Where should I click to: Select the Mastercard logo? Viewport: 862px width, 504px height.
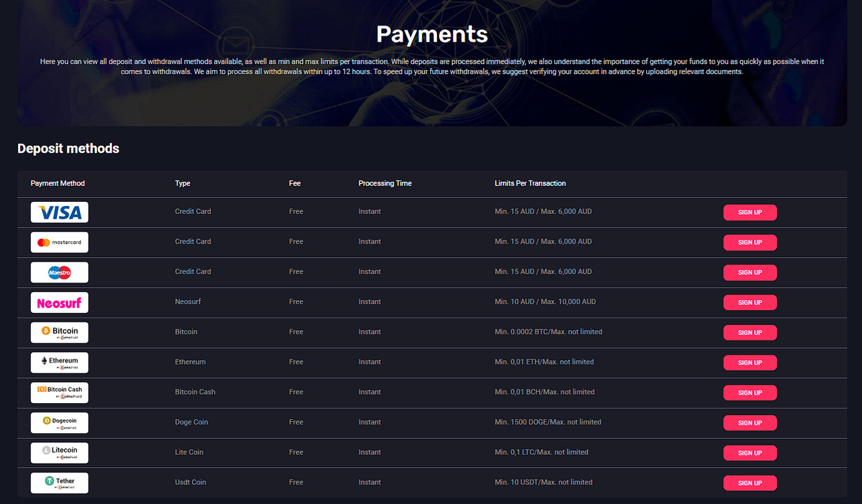point(59,242)
